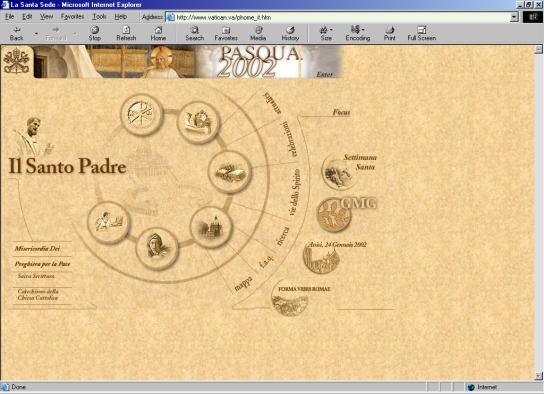Screen dimensions: 544x394
Task: Click the portrait face medallion icon
Action: (x=157, y=248)
